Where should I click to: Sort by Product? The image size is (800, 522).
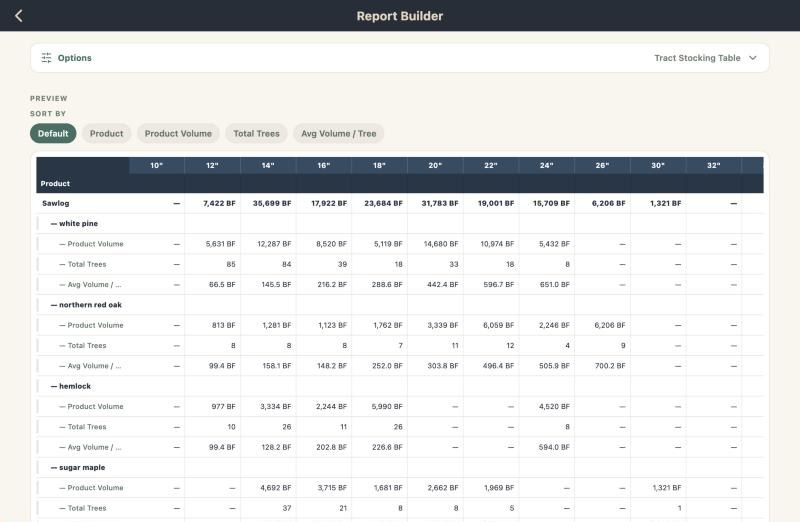click(107, 133)
